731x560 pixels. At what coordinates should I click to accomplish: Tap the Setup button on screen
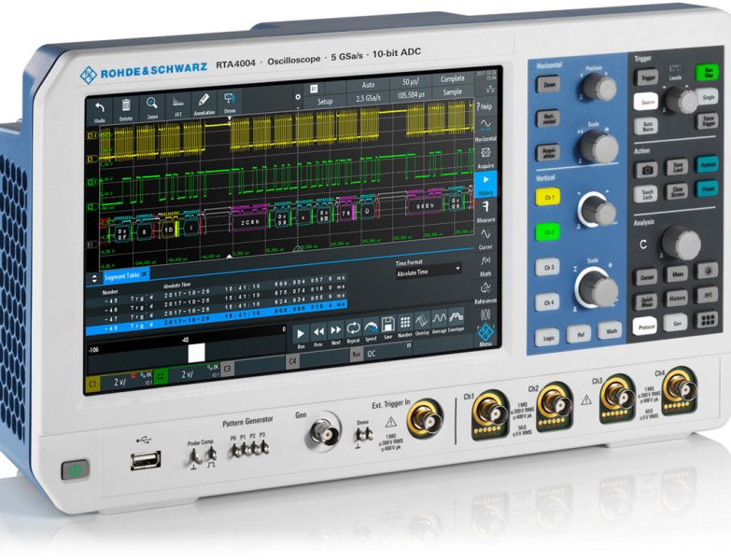pyautogui.click(x=325, y=101)
